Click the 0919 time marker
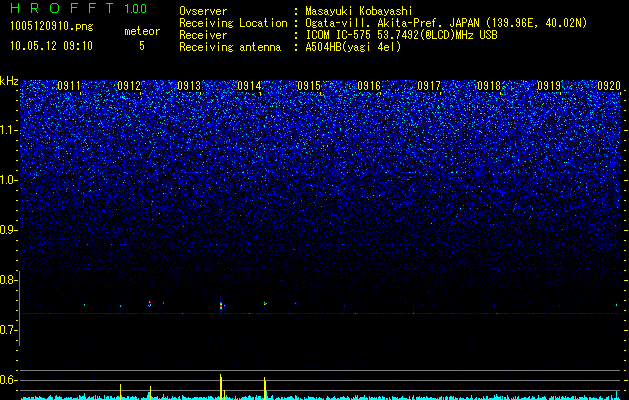 tap(549, 86)
